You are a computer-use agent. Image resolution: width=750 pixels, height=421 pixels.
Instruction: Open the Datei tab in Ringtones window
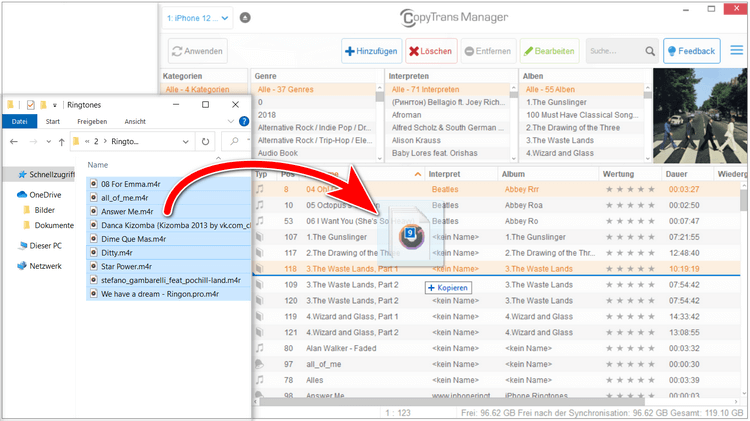click(x=20, y=122)
